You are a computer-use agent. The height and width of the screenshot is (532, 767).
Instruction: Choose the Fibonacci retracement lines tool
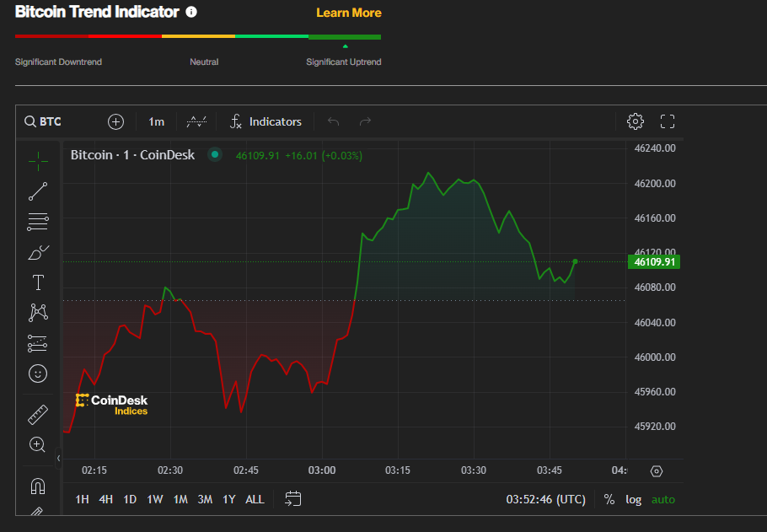38,223
